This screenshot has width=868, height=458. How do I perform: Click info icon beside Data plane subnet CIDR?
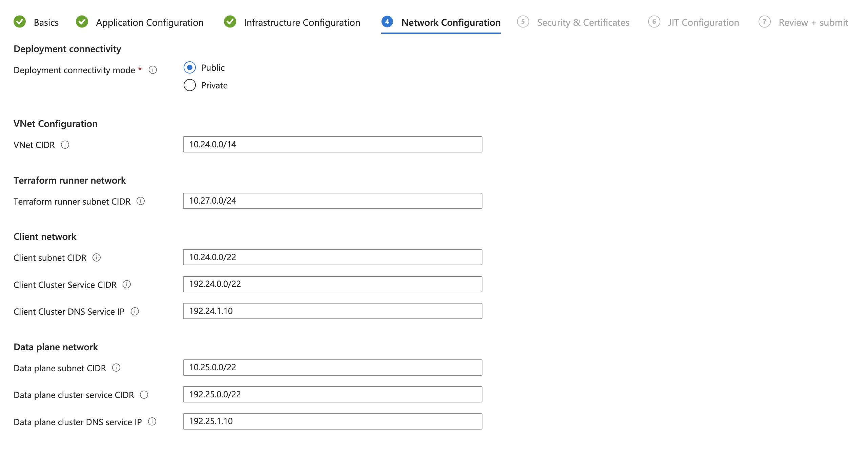point(116,368)
